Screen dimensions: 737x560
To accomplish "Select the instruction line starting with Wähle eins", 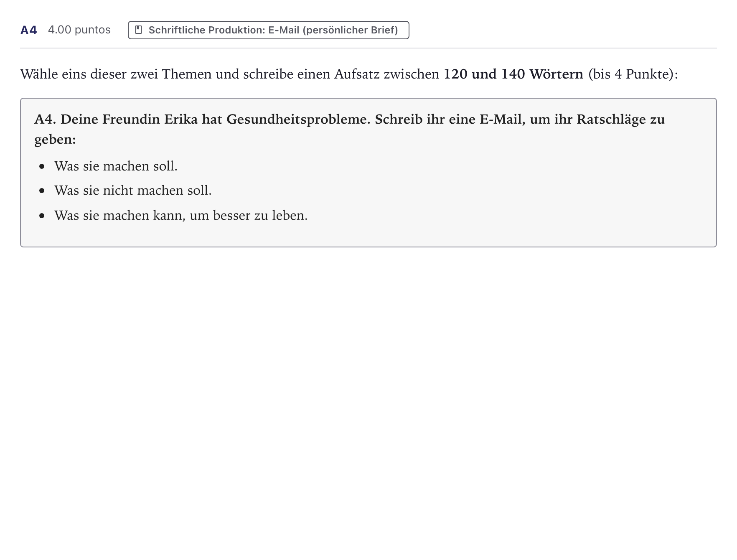I will click(x=349, y=74).
